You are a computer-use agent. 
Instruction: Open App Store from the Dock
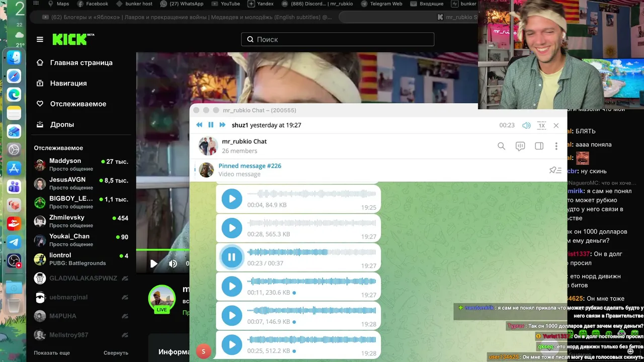click(14, 168)
